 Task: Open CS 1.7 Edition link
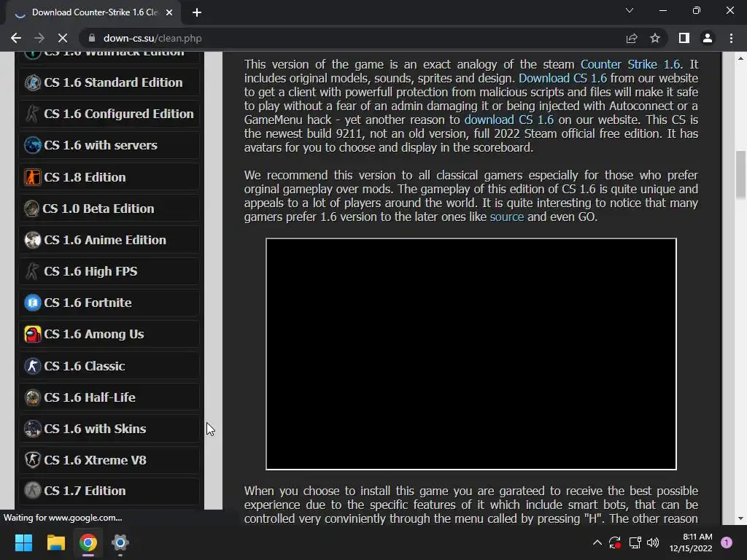(109, 491)
